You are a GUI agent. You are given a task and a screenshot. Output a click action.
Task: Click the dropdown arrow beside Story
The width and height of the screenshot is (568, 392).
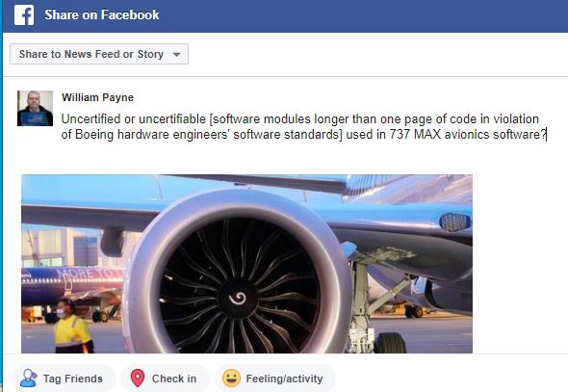[176, 55]
